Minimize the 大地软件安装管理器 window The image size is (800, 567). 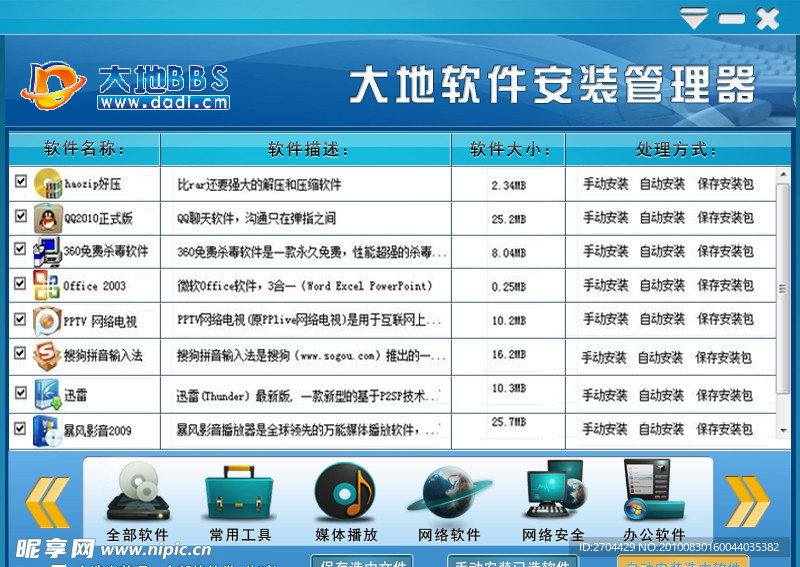(732, 19)
